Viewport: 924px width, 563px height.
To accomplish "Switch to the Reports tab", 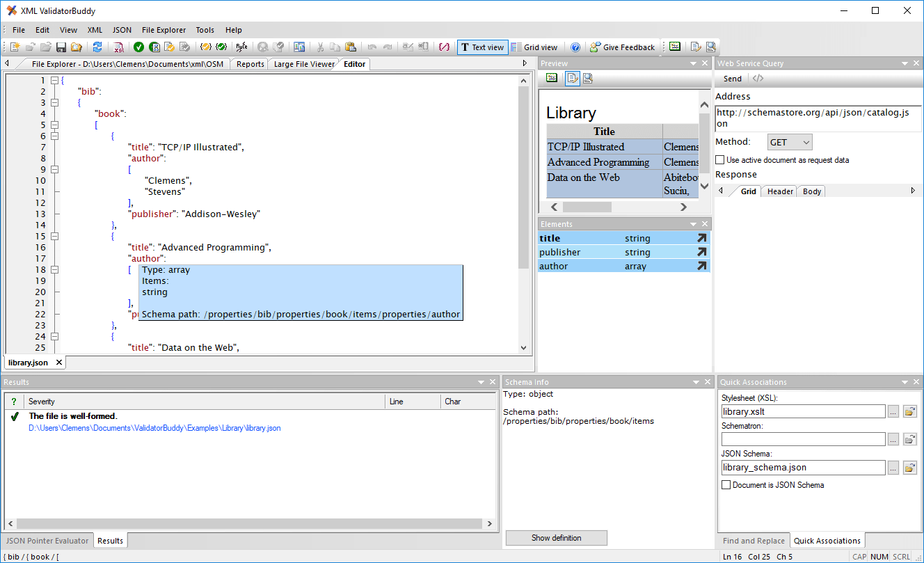I will point(248,63).
